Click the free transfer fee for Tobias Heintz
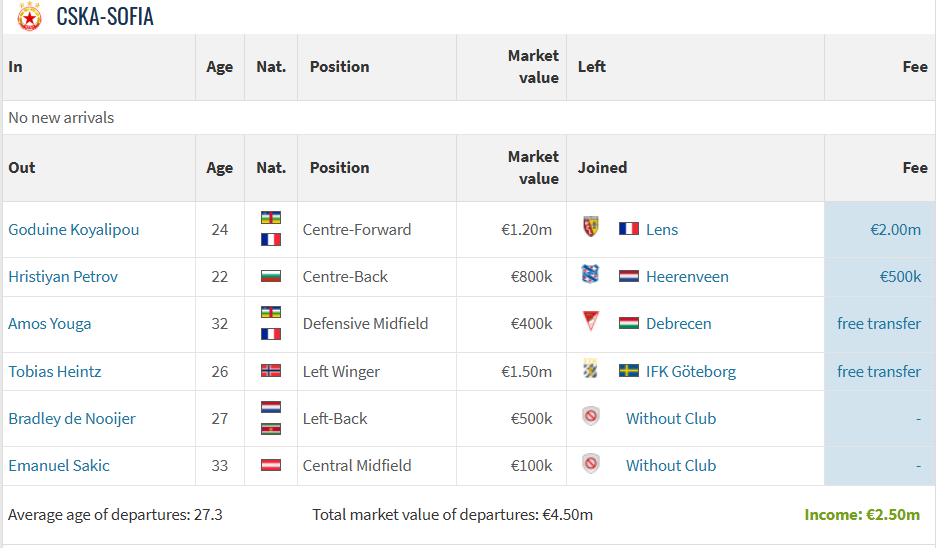 [x=879, y=371]
